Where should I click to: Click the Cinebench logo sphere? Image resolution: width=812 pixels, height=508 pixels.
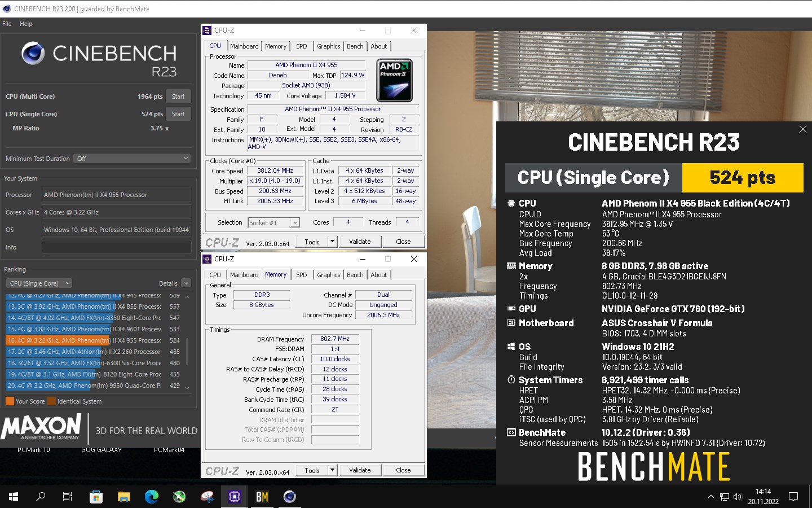click(33, 53)
